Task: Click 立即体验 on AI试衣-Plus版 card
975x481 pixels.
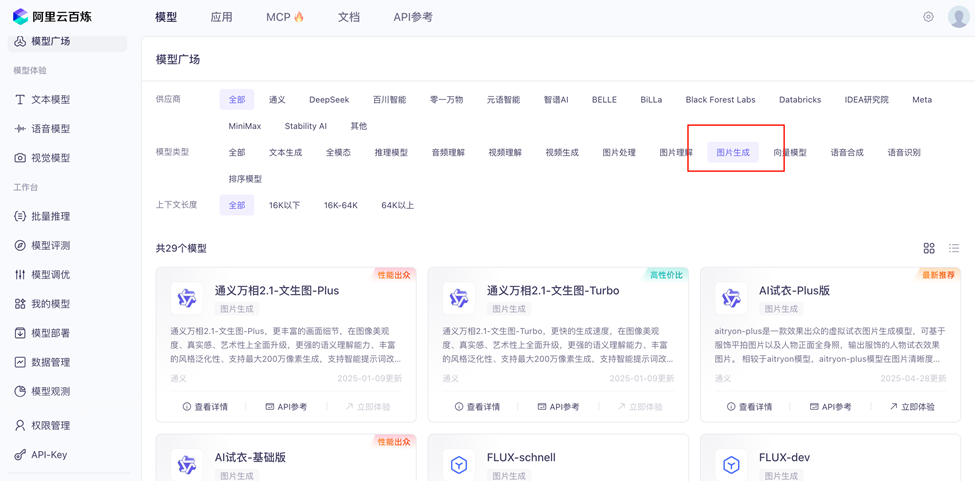Action: (912, 407)
